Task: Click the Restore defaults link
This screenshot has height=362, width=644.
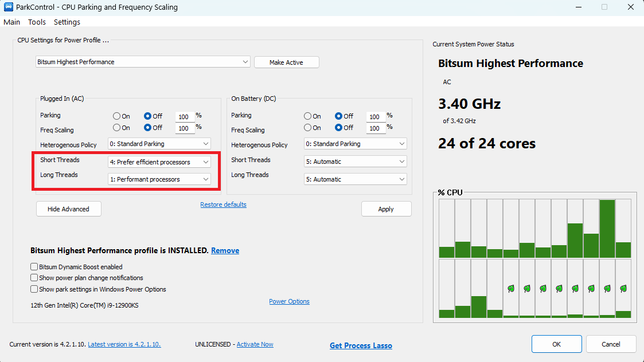Action: click(x=224, y=204)
